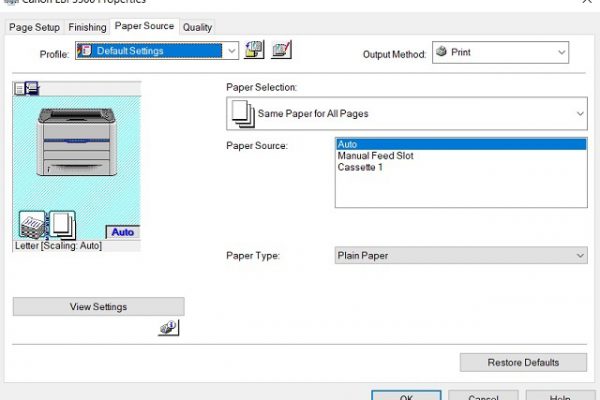This screenshot has width=600, height=400.
Task: Open the Quality tab
Action: pos(197,27)
